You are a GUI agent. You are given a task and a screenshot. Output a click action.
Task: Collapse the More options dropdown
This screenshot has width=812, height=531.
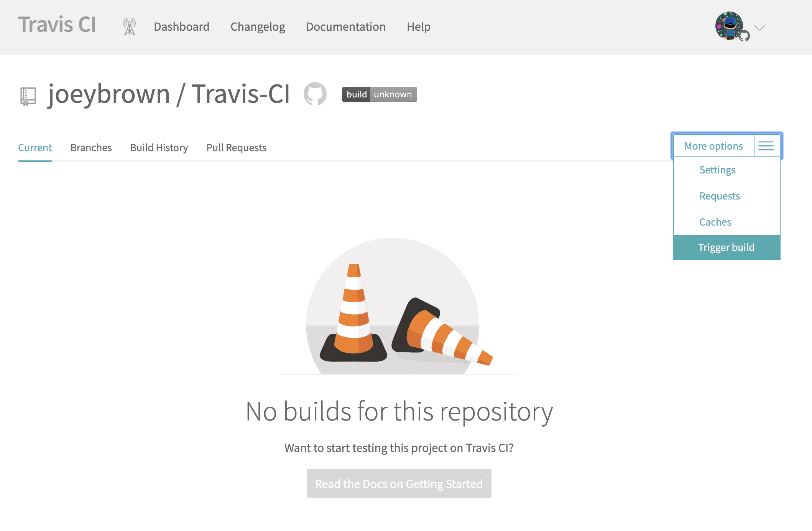pyautogui.click(x=713, y=146)
